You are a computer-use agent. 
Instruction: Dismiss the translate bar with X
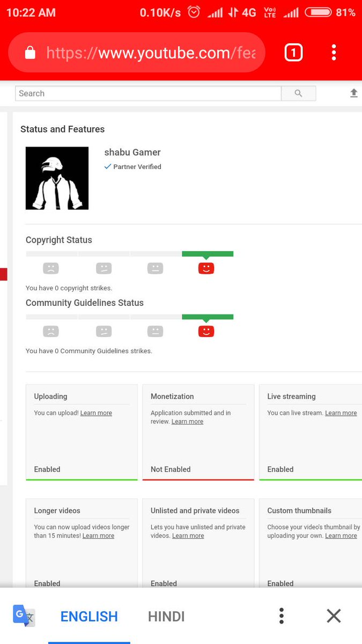pos(334,616)
